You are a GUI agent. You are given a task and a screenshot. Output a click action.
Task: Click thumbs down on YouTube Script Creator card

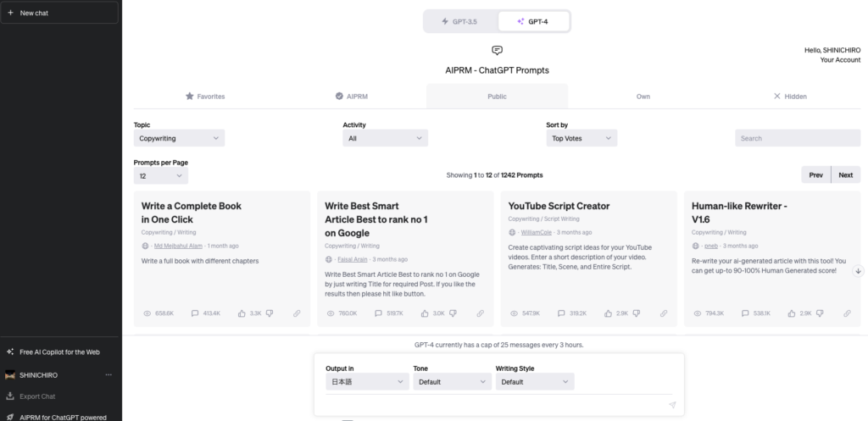tap(636, 313)
